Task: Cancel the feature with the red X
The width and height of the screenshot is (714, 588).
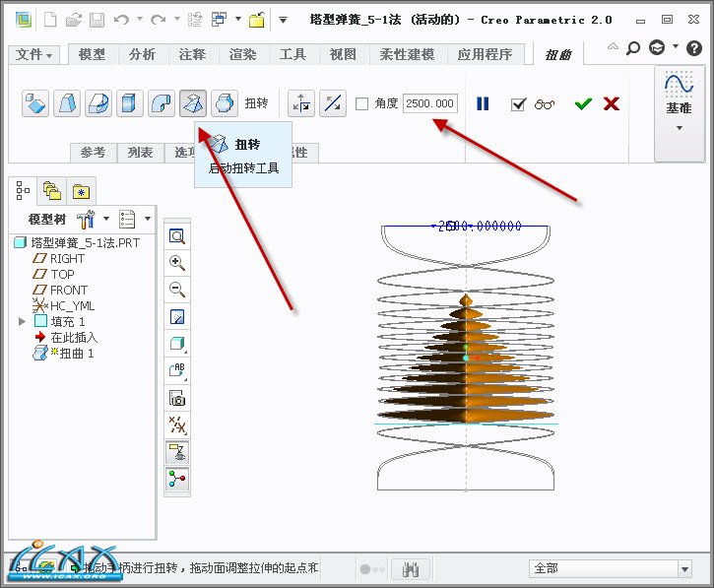Action: (612, 103)
